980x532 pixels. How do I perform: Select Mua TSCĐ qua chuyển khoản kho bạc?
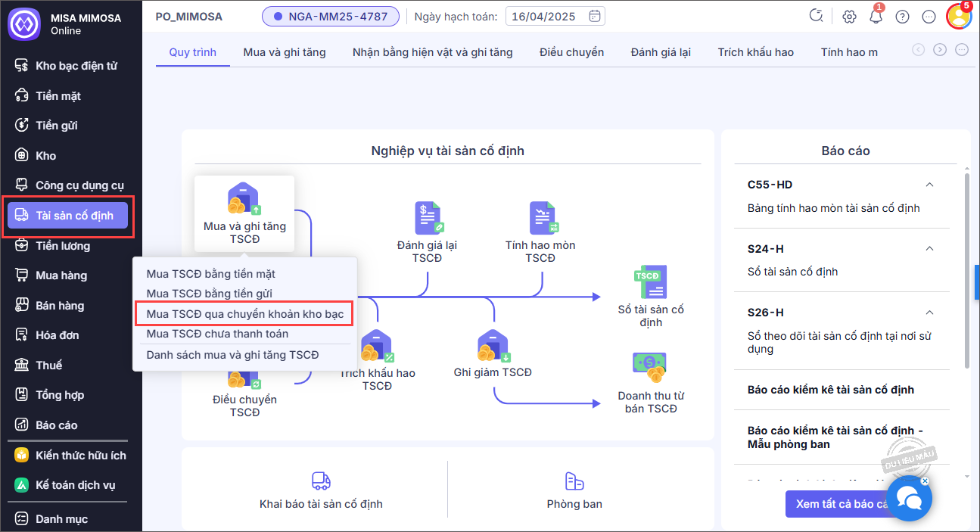click(244, 313)
